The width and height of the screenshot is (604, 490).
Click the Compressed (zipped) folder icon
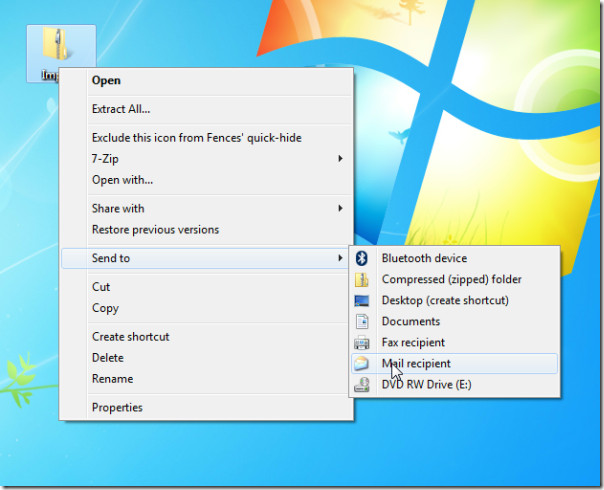pos(361,279)
